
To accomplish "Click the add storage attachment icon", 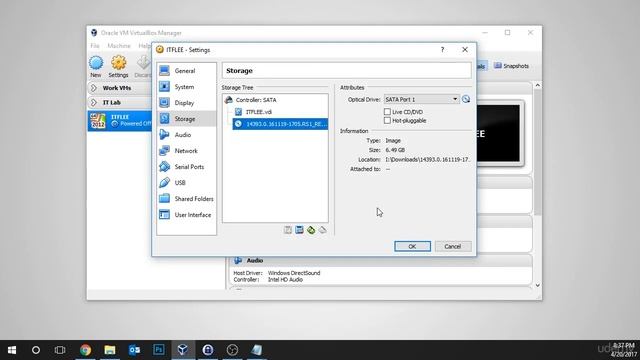I will click(x=311, y=230).
